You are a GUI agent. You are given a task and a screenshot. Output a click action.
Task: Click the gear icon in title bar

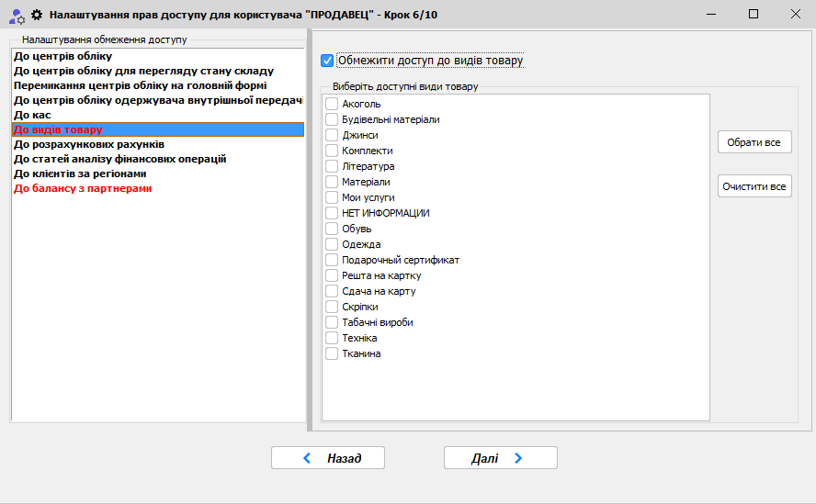click(37, 15)
